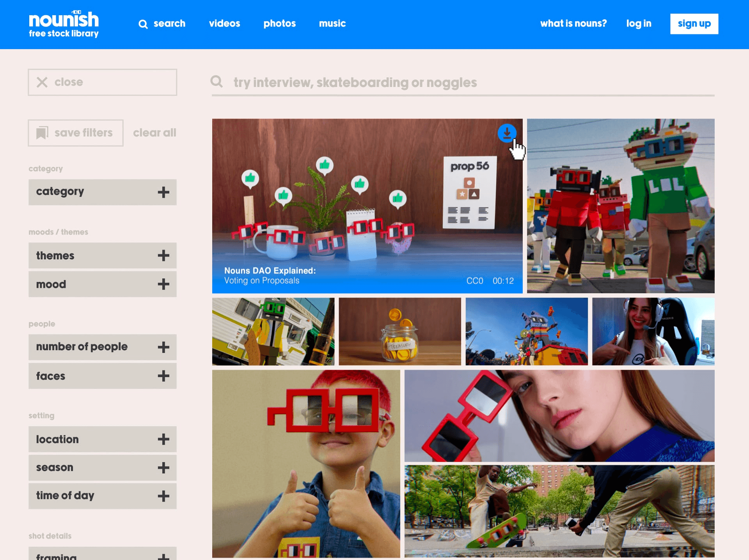
Task: Click the clear all link
Action: coord(154,133)
